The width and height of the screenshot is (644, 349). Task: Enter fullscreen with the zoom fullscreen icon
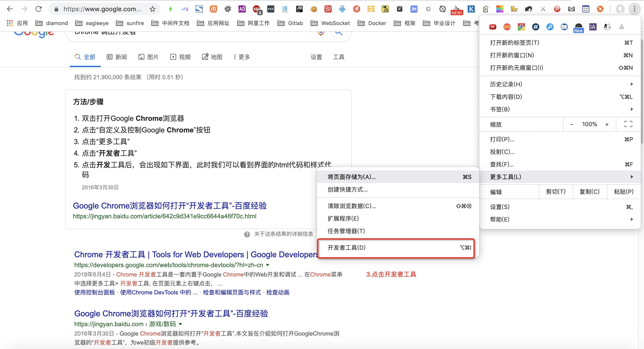(628, 124)
